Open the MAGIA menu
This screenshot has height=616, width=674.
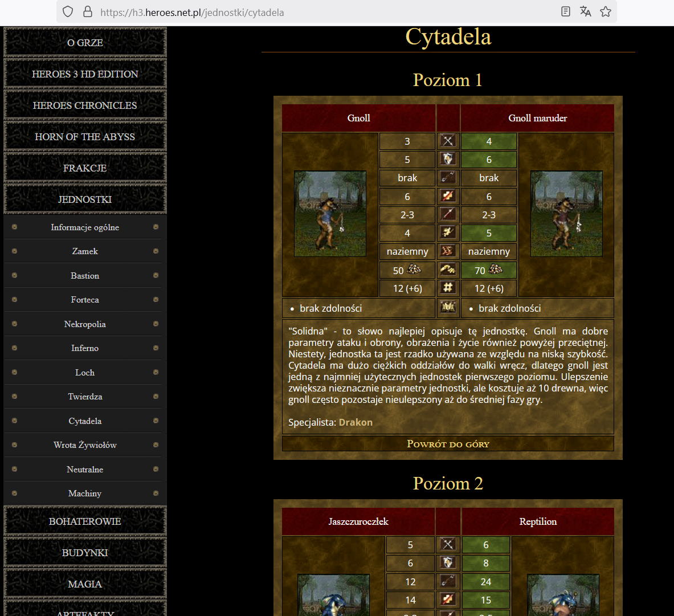pos(85,584)
